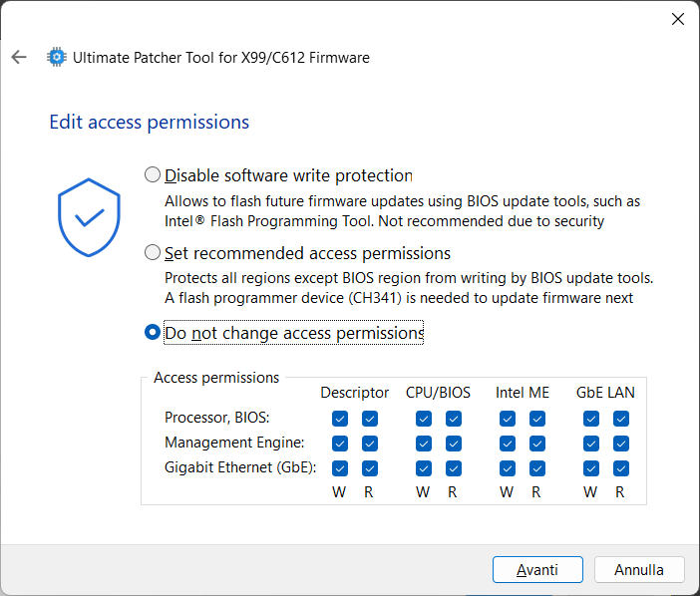
Task: Toggle Gigabit Ethernet GbE LAN read checkbox
Action: click(x=621, y=468)
